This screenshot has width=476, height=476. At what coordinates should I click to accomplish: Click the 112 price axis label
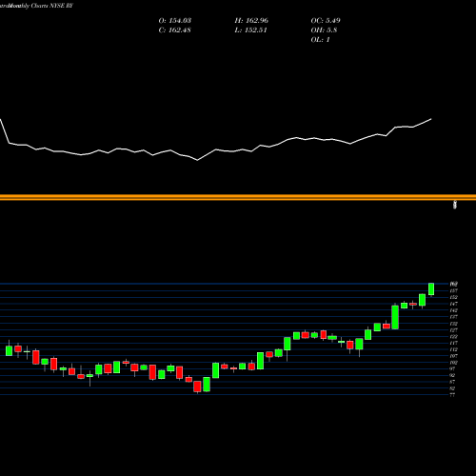tap(453, 349)
